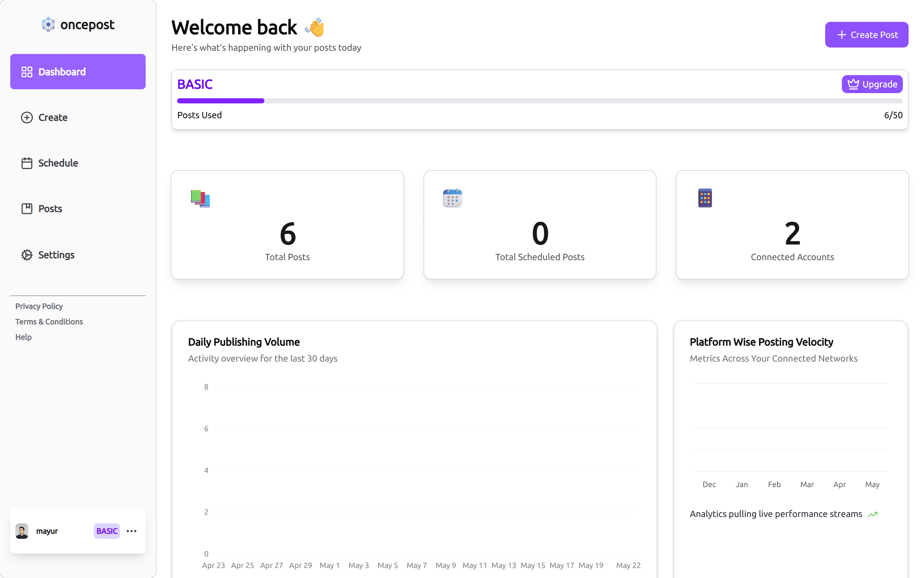Click the May 22 axis label
This screenshot has height=578, width=924.
click(x=629, y=565)
